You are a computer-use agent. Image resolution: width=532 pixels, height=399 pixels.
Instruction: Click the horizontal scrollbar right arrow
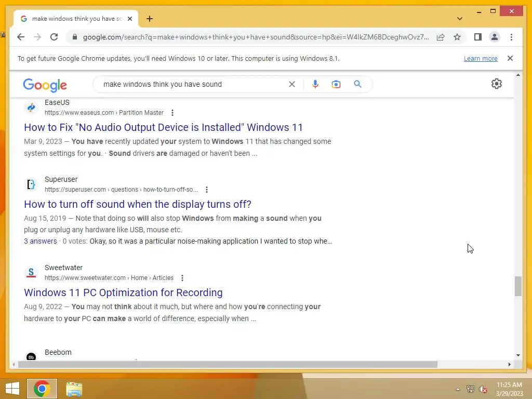coord(509,364)
